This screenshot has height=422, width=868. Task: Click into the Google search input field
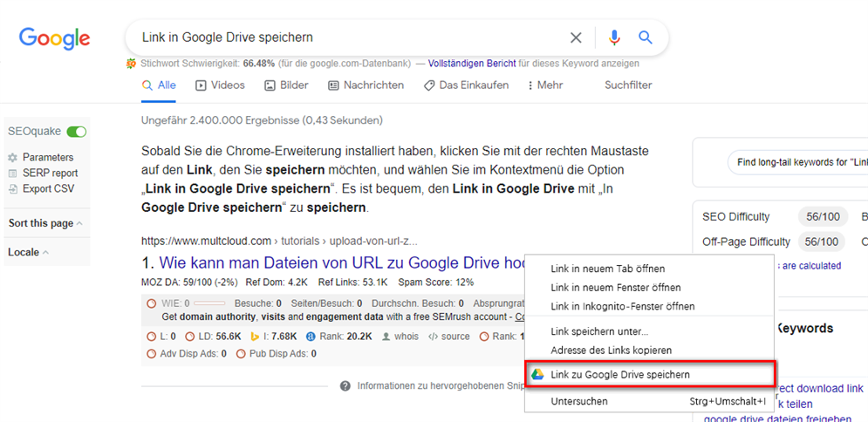(x=349, y=37)
